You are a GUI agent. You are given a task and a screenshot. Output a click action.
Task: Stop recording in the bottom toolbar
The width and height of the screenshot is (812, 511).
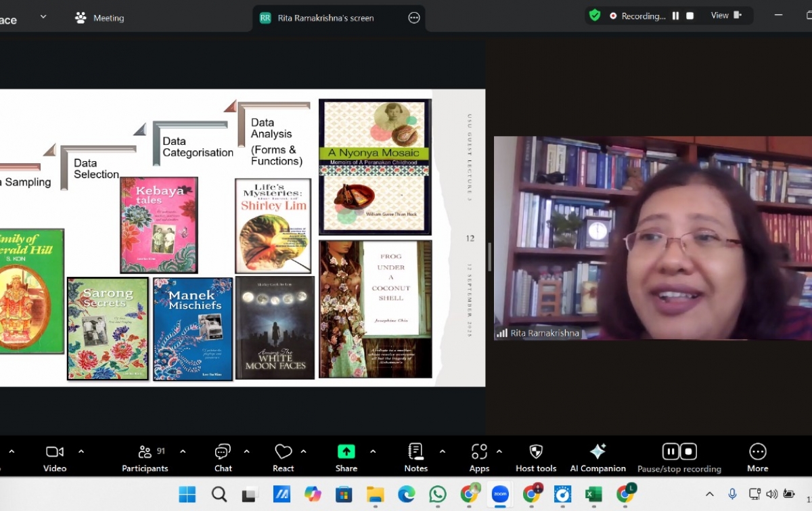688,451
